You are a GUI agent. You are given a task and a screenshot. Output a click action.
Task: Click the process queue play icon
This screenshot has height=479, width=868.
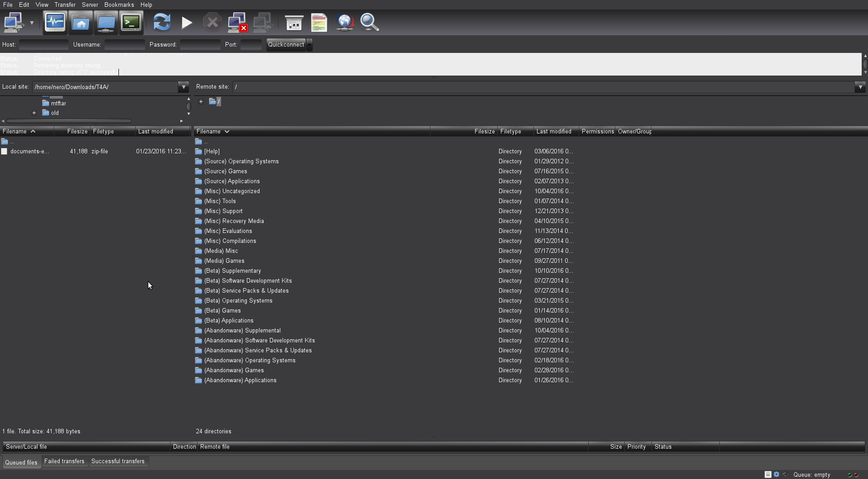point(187,22)
